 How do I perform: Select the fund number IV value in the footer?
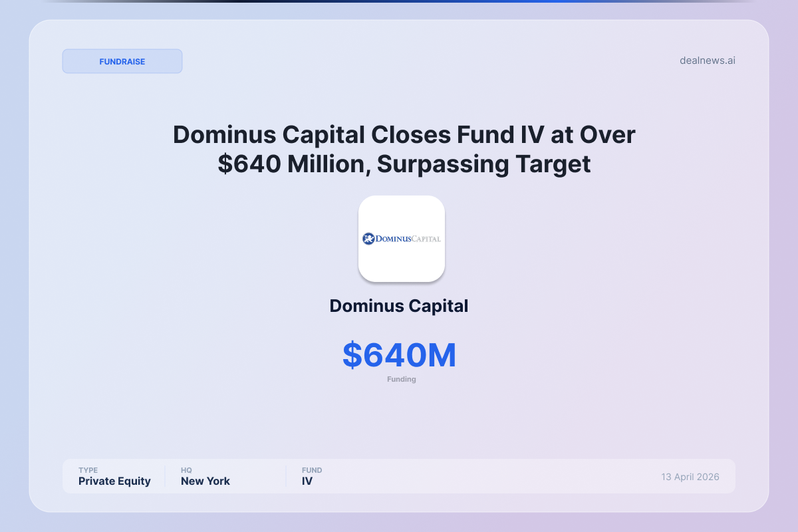pyautogui.click(x=307, y=481)
